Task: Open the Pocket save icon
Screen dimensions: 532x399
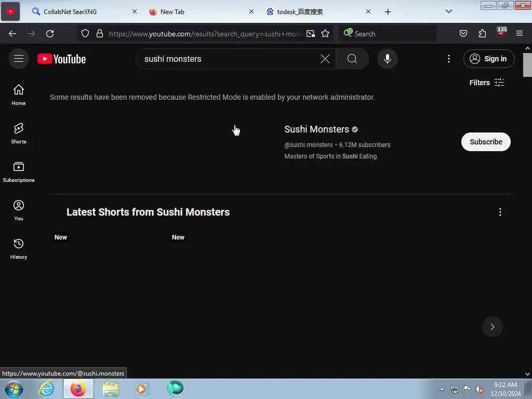Action: point(463,33)
